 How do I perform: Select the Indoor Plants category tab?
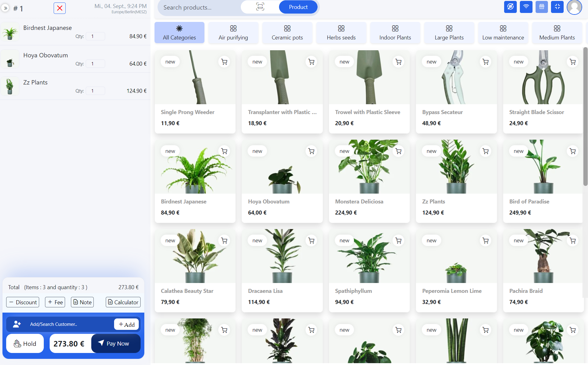click(x=395, y=33)
